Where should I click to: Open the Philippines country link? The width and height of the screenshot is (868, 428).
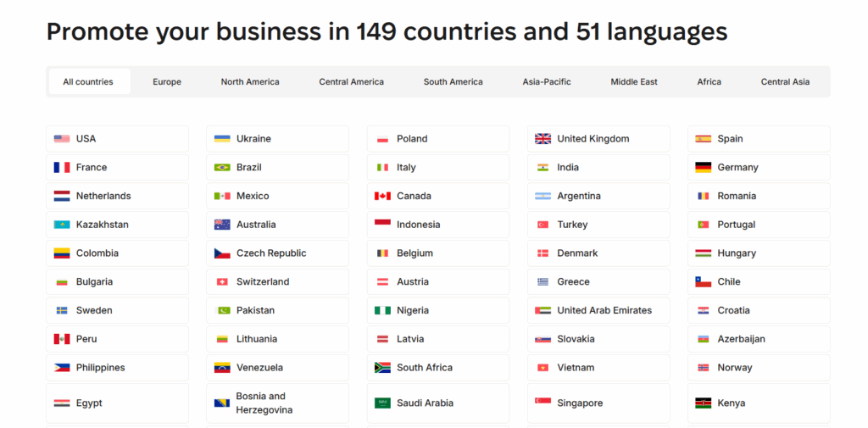click(117, 368)
